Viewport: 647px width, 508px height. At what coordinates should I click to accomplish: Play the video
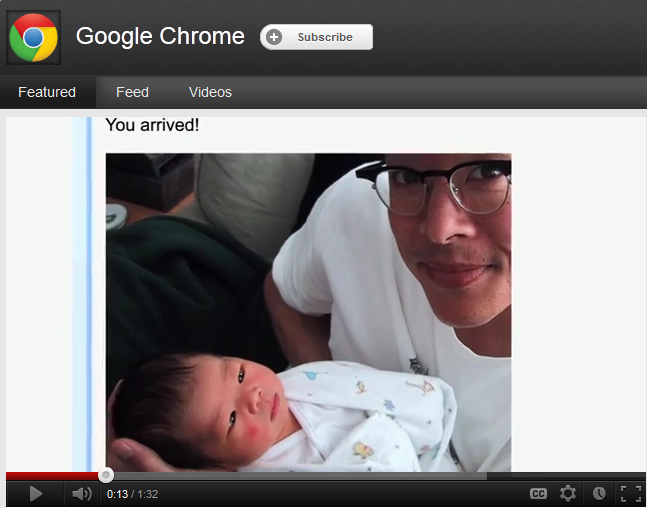pos(35,494)
